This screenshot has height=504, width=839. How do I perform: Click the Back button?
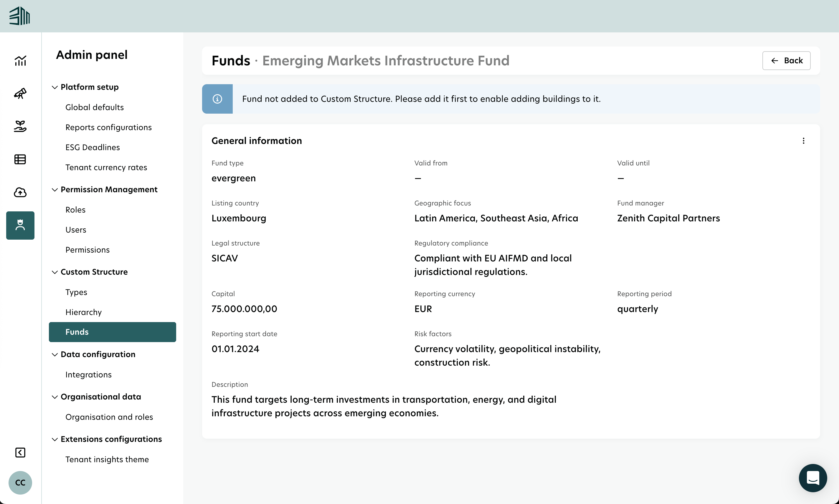coord(786,60)
